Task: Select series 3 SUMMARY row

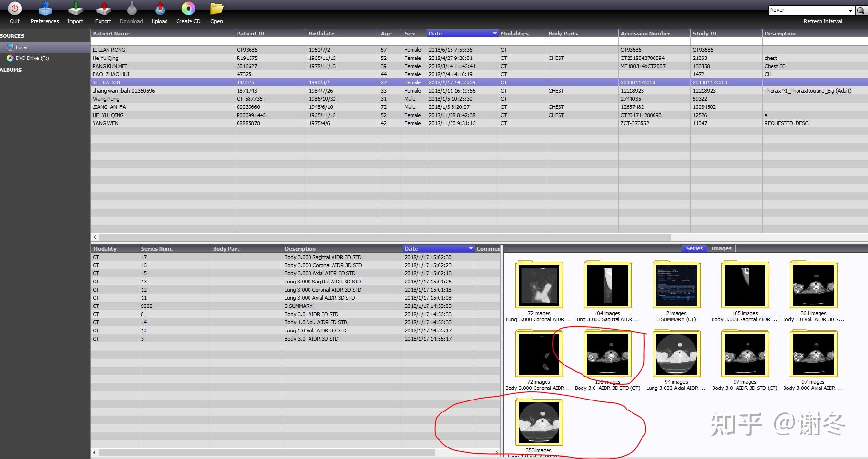Action: 296,306
